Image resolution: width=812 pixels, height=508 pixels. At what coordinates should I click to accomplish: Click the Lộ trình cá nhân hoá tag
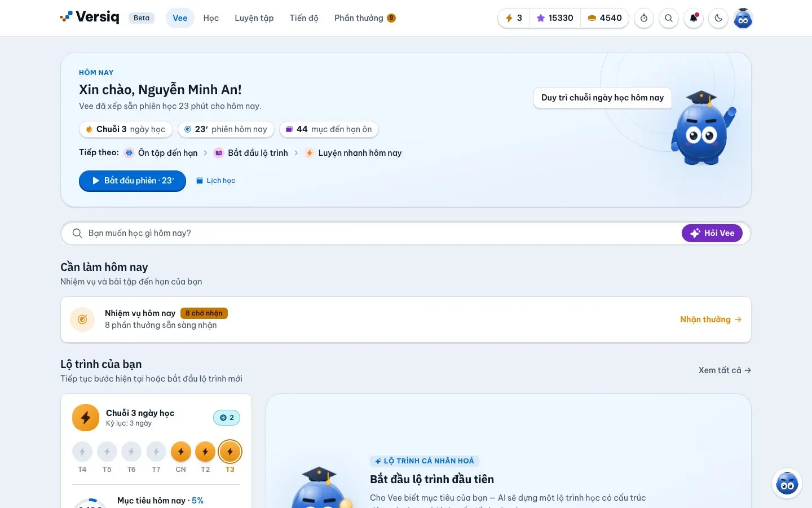[x=425, y=461]
